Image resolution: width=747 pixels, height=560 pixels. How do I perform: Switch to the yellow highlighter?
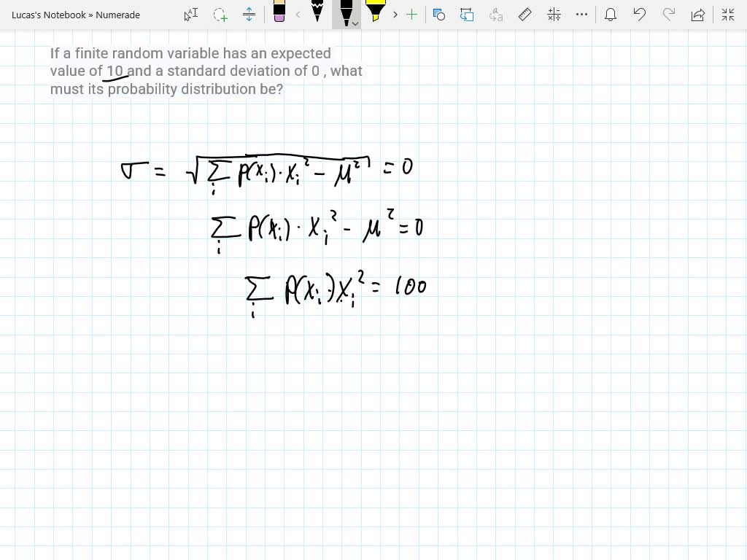374,15
